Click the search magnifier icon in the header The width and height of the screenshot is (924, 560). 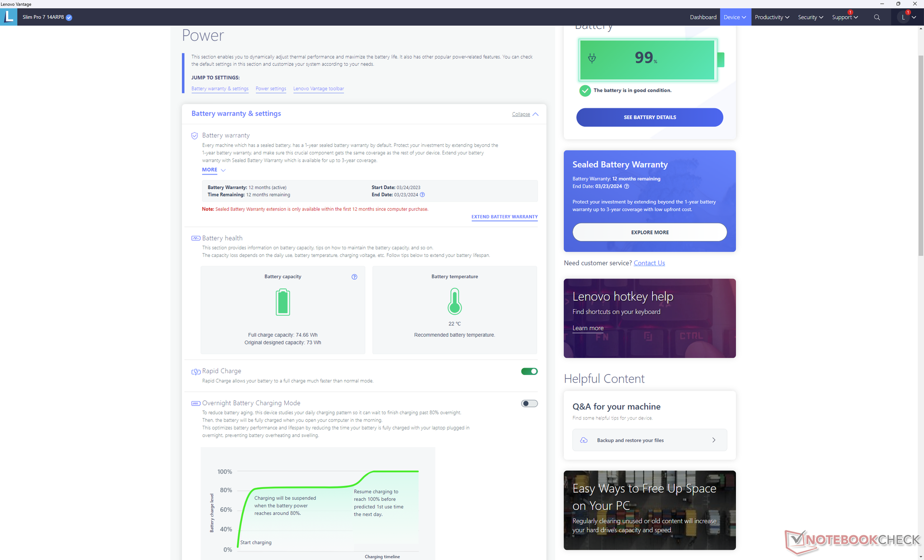pyautogui.click(x=877, y=17)
